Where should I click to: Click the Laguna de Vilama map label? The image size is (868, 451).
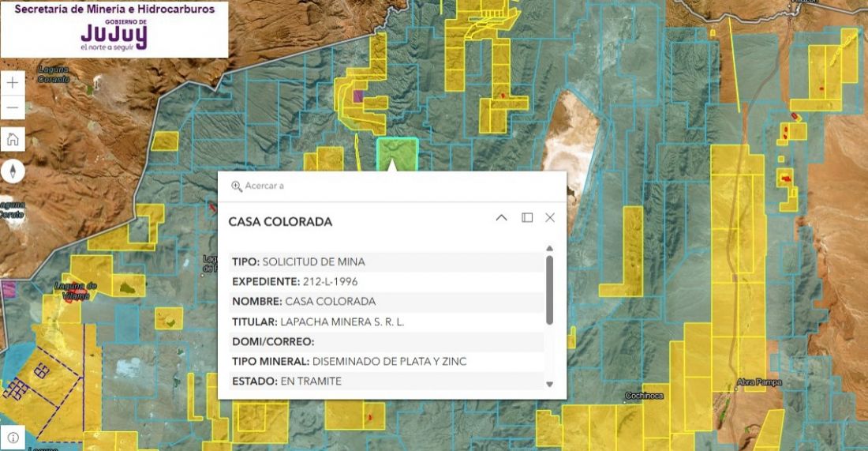coord(76,290)
